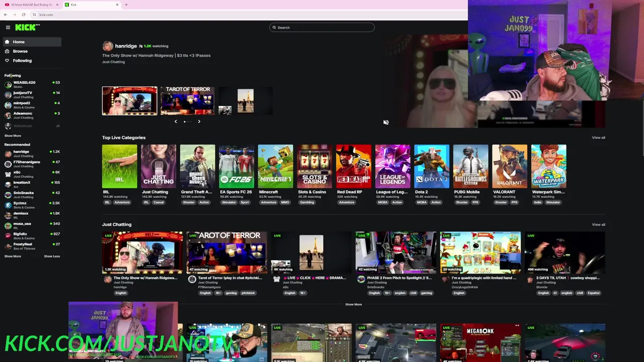Open F7Shenanigans in the Recommended list
This screenshot has width=644, height=362.
32,163
